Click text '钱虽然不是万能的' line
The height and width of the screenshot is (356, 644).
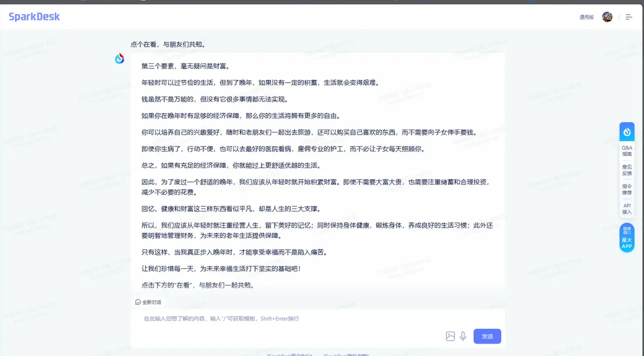(215, 99)
